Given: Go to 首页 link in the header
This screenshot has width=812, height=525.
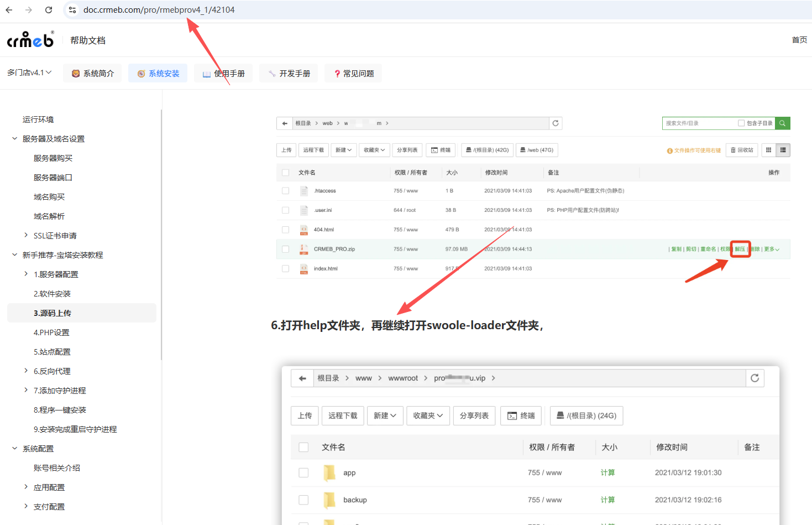Looking at the screenshot, I should pyautogui.click(x=799, y=40).
